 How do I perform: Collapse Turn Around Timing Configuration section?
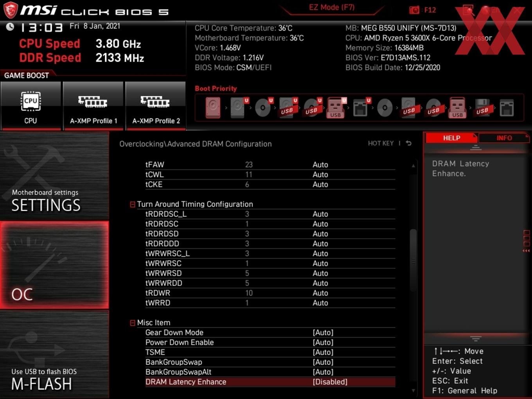pyautogui.click(x=133, y=204)
